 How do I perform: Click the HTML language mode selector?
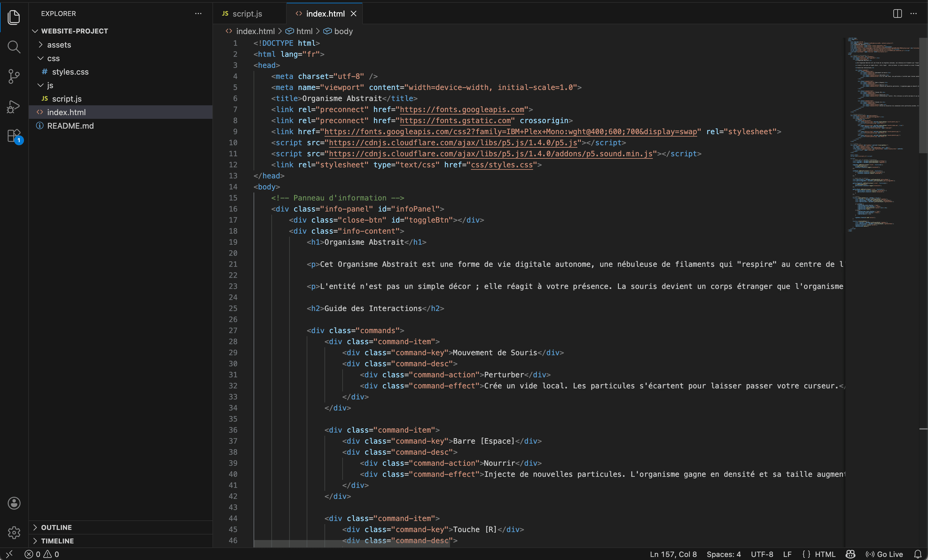(x=825, y=554)
